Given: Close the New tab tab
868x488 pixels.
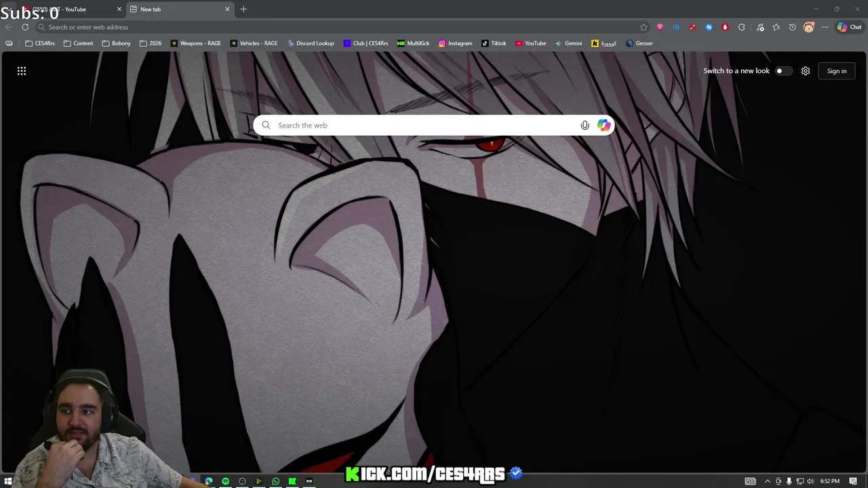Looking at the screenshot, I should point(227,9).
